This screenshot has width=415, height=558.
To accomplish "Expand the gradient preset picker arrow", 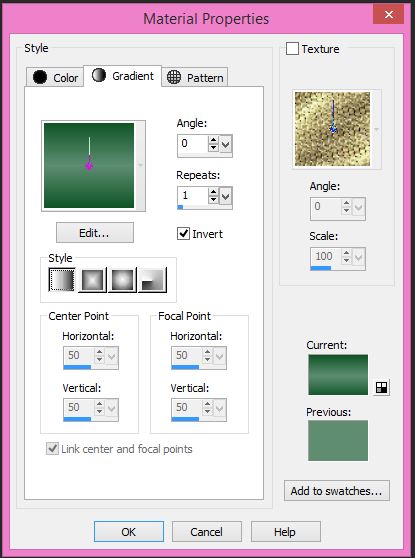I will coord(141,165).
